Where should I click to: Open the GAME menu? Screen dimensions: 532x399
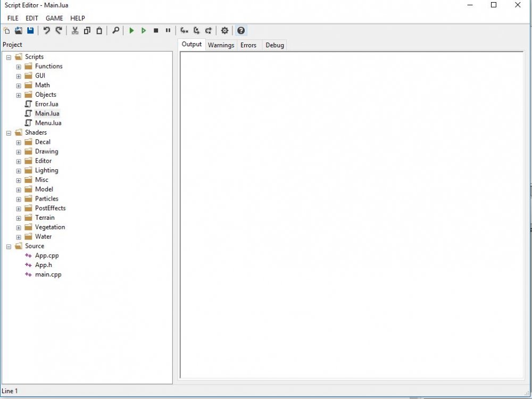coord(54,18)
